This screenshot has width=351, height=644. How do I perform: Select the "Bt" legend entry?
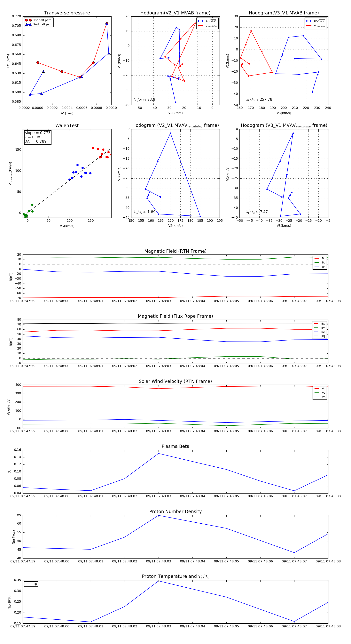coord(320,262)
